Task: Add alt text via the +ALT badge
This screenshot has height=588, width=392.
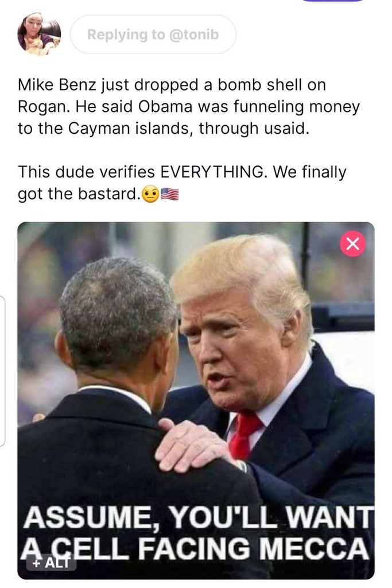Action: point(51,563)
